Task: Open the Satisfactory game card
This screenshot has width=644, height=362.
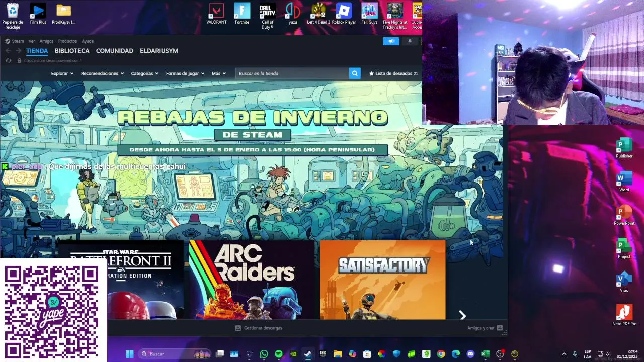Action: click(382, 280)
